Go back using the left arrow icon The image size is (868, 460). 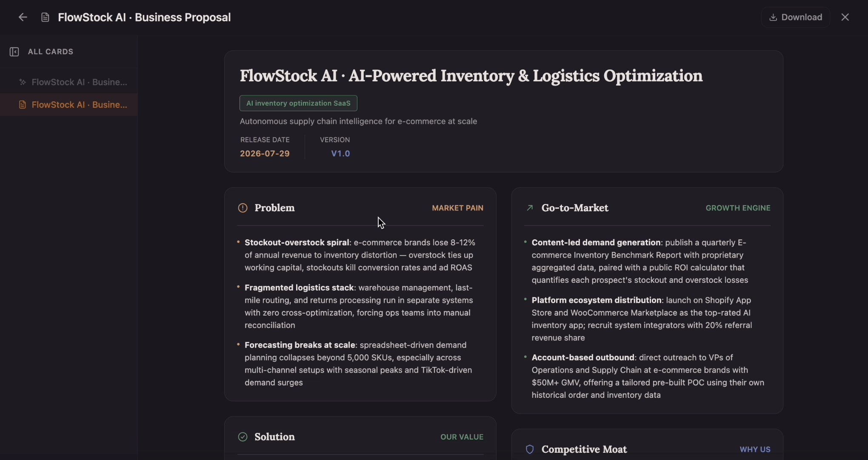click(23, 17)
